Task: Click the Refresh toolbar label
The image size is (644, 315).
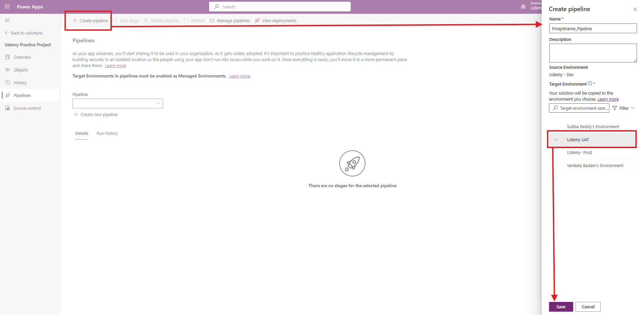Action: [198, 20]
